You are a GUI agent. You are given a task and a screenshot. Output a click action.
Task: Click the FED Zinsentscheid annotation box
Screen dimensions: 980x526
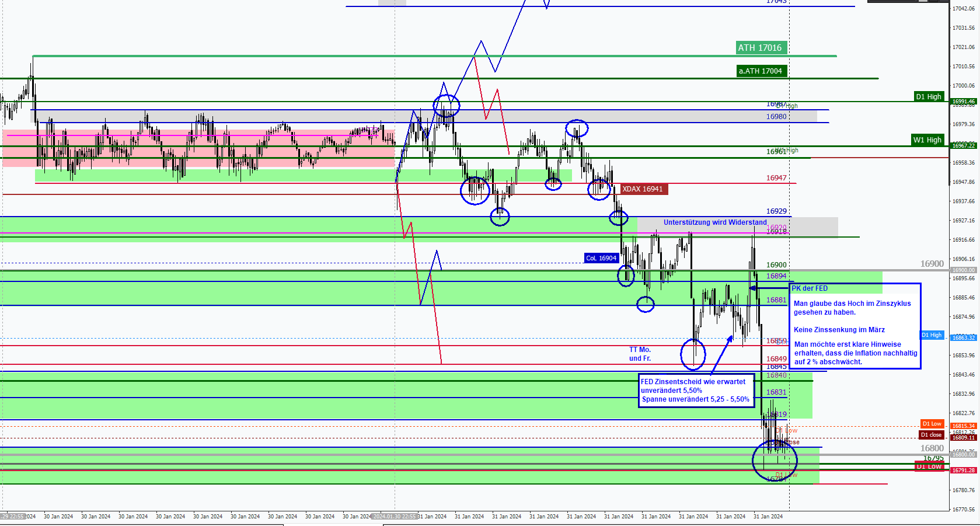point(696,391)
